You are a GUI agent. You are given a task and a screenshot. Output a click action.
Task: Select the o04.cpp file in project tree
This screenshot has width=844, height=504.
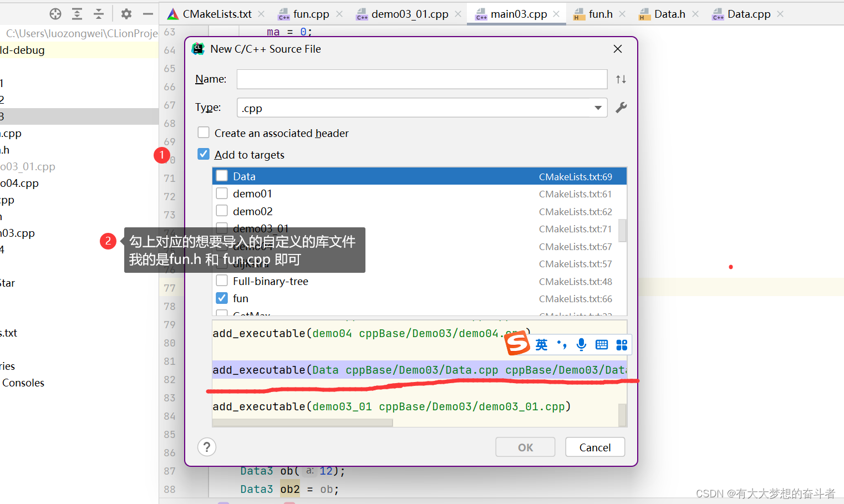(x=19, y=183)
